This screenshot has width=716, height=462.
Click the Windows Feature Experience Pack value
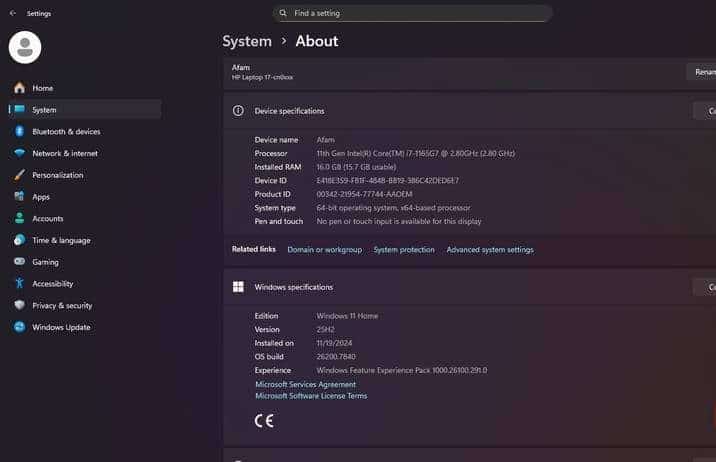pos(402,370)
